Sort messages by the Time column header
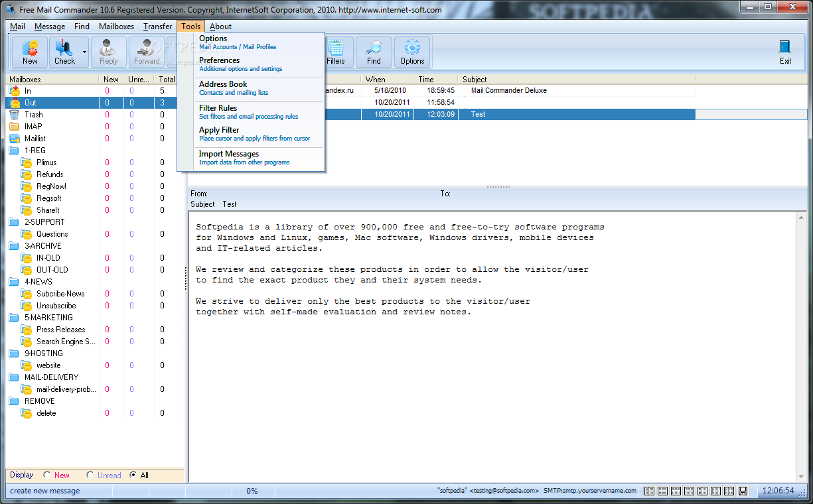 coord(435,80)
